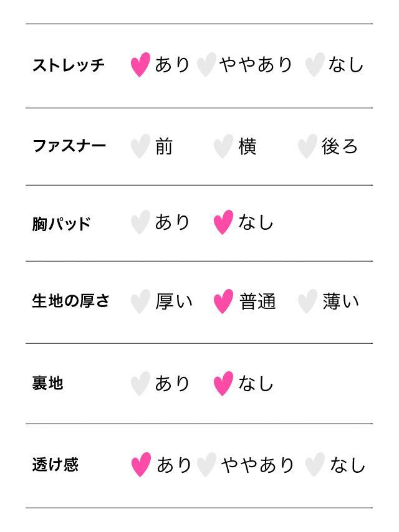Click the 透け感 row label
The image size is (399, 532).
pyautogui.click(x=55, y=465)
